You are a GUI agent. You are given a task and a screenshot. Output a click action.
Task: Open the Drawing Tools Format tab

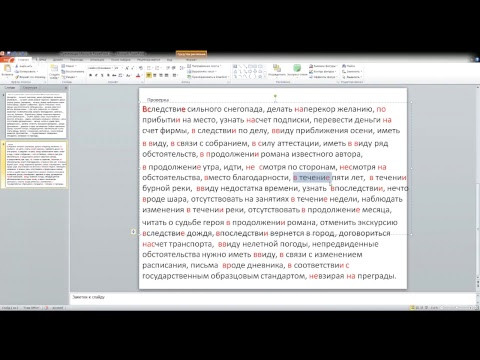(x=191, y=60)
